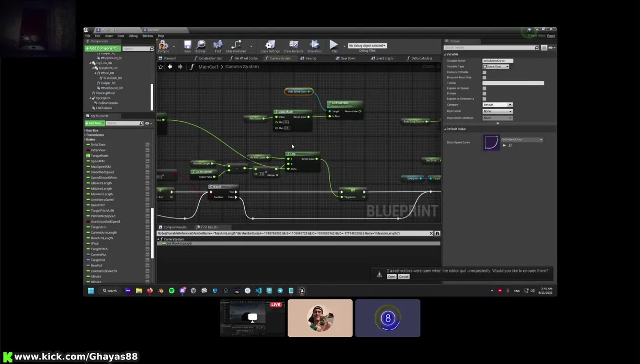Open File Explorer from the taskbar
The width and height of the screenshot is (640, 364).
pyautogui.click(x=139, y=291)
